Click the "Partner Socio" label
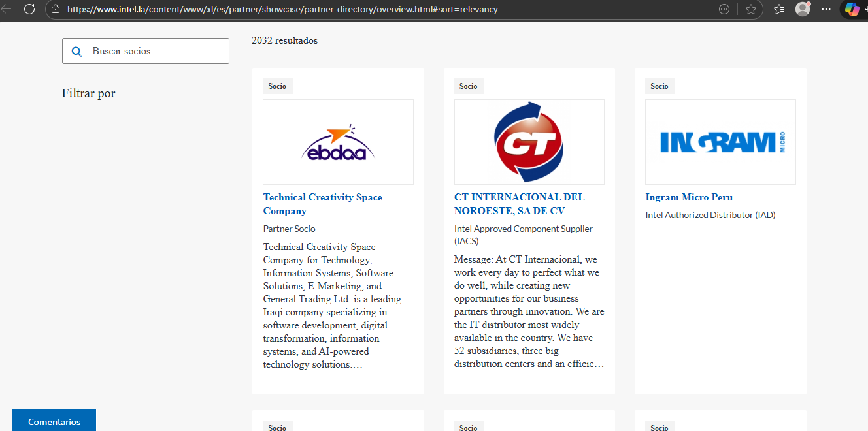Image resolution: width=868 pixels, height=431 pixels. pyautogui.click(x=290, y=229)
